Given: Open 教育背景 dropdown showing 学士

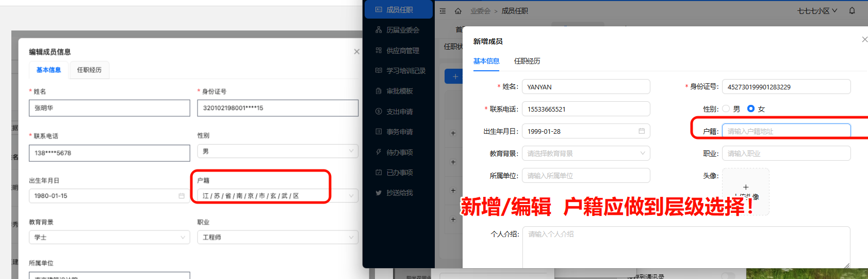Looking at the screenshot, I should [x=109, y=237].
